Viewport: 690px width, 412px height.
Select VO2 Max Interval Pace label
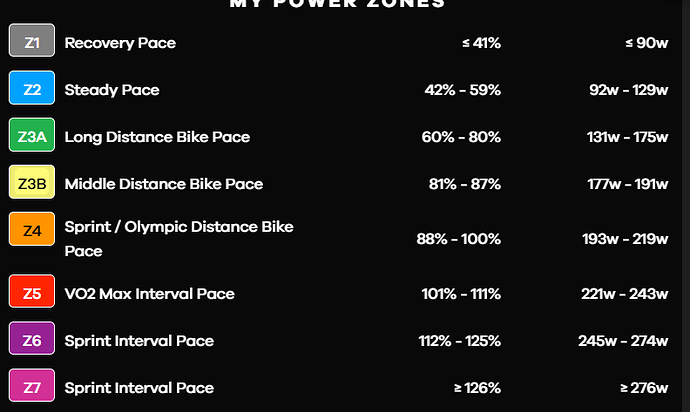tap(149, 294)
